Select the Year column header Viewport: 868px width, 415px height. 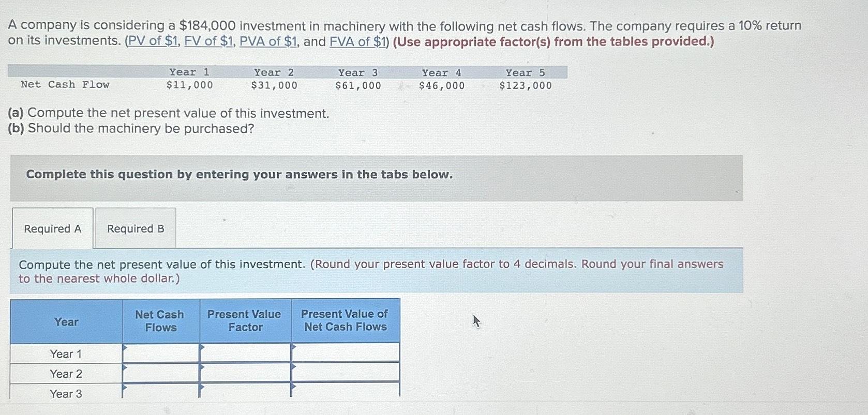point(66,321)
